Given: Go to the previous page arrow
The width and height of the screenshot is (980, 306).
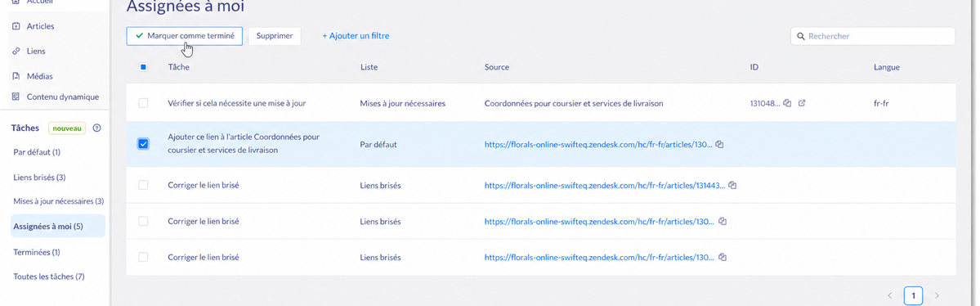Looking at the screenshot, I should tap(890, 295).
